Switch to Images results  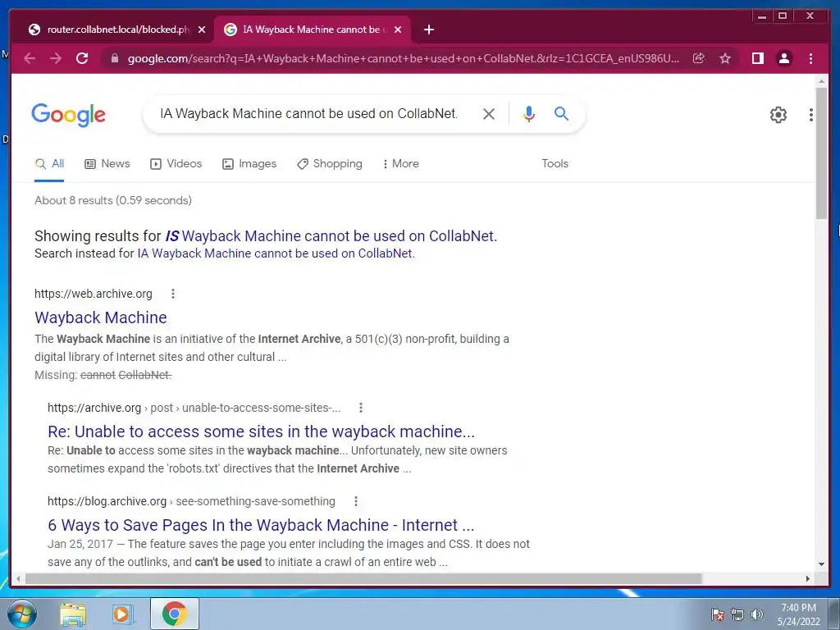249,164
